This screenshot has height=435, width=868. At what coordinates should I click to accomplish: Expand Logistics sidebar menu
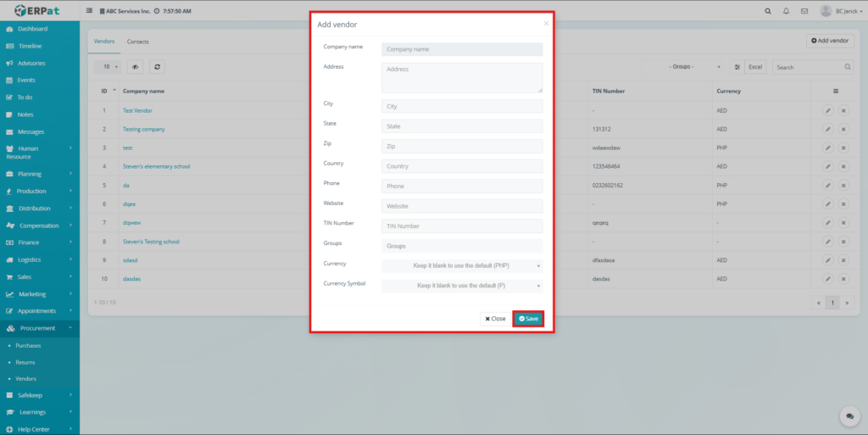(39, 259)
